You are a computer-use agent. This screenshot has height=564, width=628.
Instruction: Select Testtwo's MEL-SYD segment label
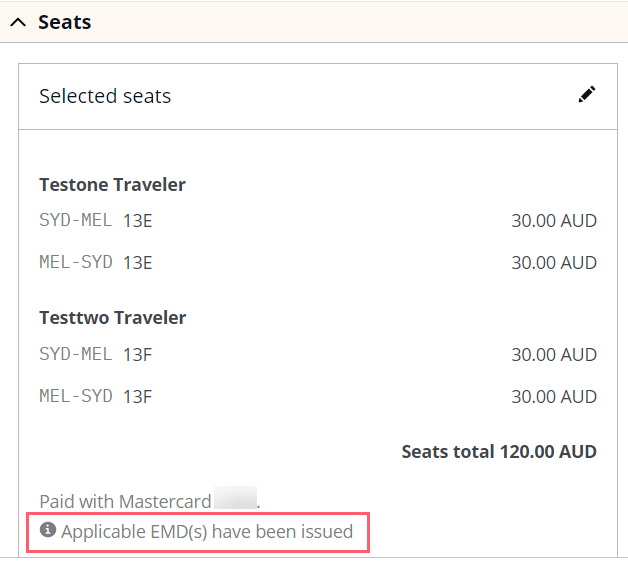pos(76,396)
